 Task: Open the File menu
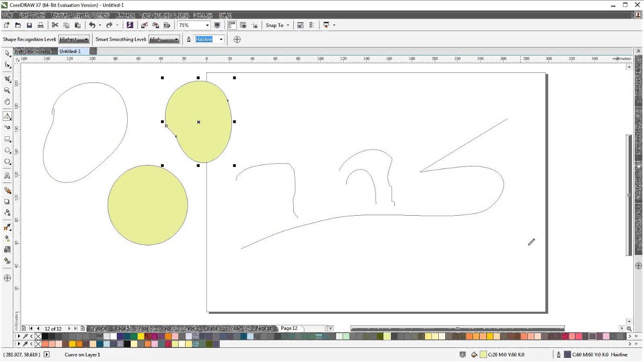(8, 15)
